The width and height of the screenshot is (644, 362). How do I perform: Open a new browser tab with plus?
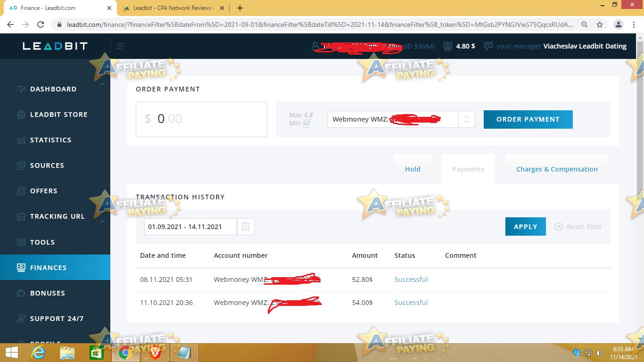(240, 8)
